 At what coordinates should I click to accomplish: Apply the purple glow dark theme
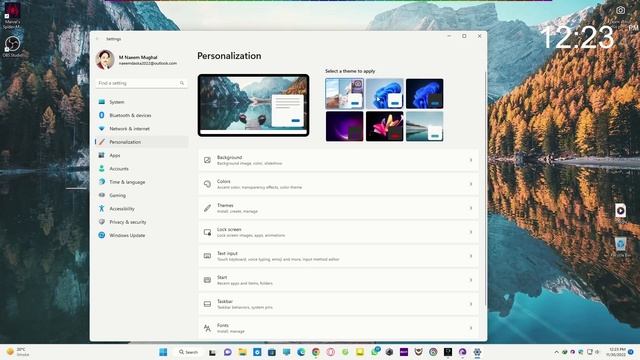344,127
